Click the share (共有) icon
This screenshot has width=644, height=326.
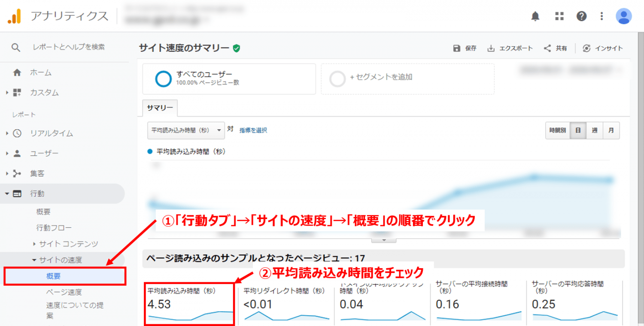(x=547, y=48)
